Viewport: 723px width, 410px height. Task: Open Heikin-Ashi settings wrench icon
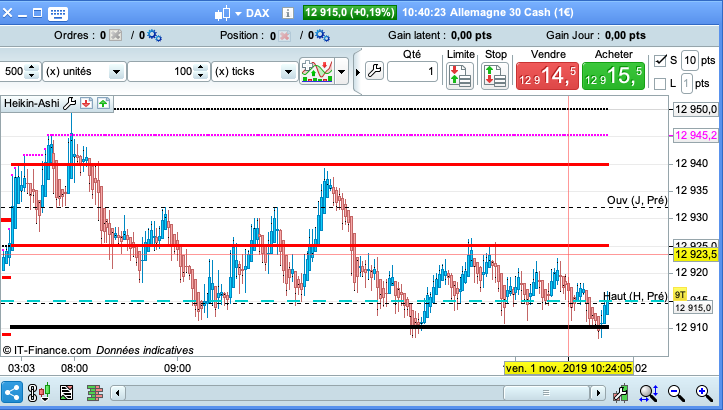tap(70, 103)
